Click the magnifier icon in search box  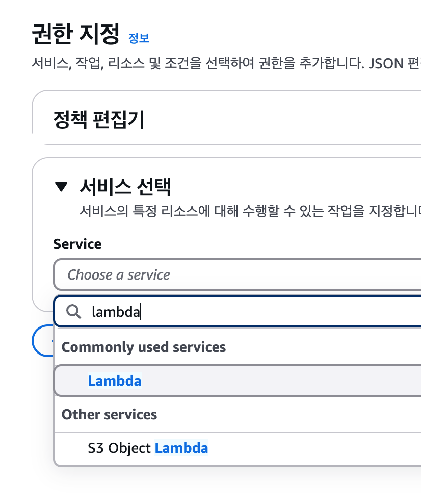73,312
